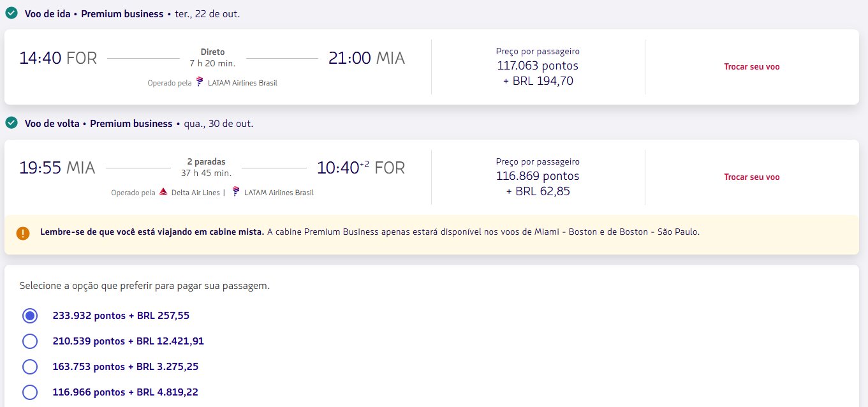Click the 14:40 FOR departure time
Viewport: 868px width, 407px height.
(58, 58)
